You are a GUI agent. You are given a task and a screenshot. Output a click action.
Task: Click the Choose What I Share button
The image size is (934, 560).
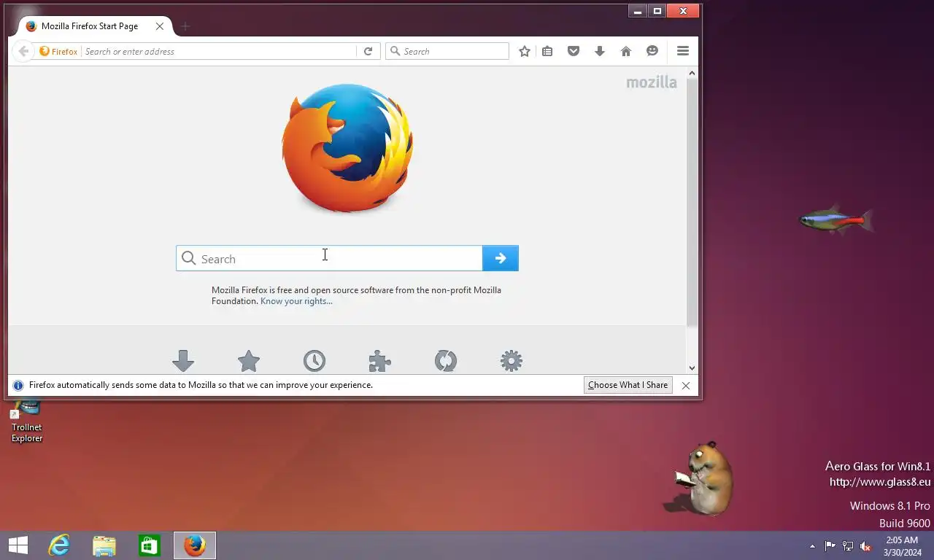(x=628, y=385)
